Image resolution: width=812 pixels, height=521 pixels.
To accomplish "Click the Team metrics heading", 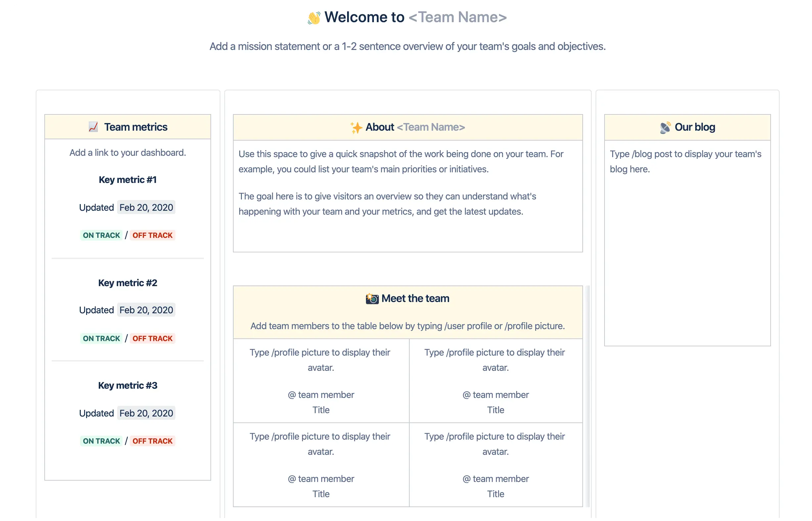I will click(136, 128).
